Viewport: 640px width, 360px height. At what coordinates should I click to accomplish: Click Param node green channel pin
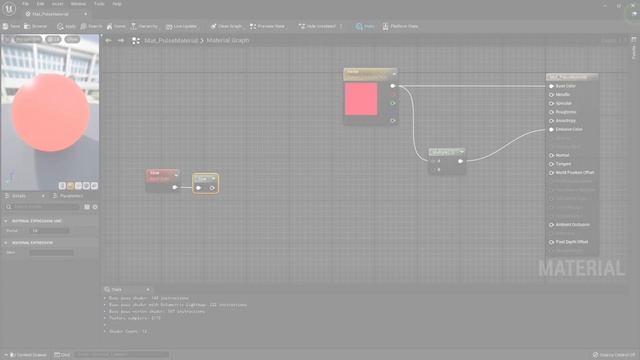pyautogui.click(x=393, y=103)
